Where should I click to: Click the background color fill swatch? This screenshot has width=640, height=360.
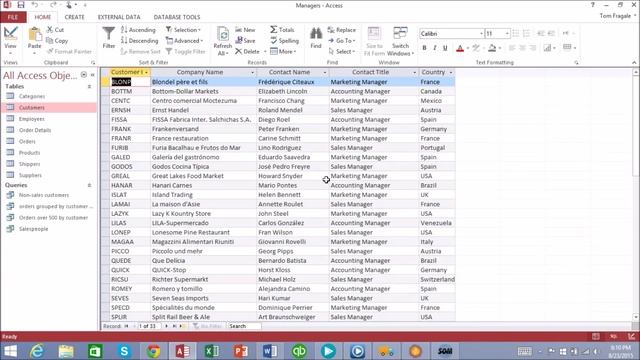pyautogui.click(x=492, y=48)
